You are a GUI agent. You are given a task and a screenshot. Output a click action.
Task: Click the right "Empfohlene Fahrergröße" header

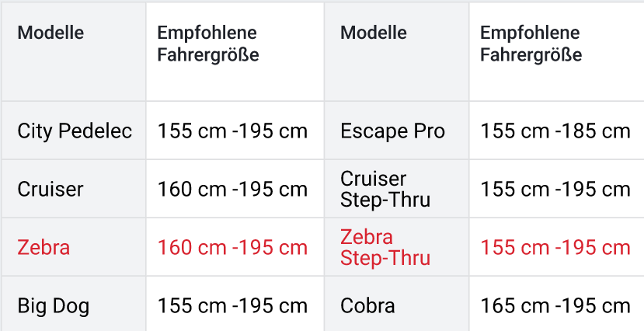[x=531, y=44]
